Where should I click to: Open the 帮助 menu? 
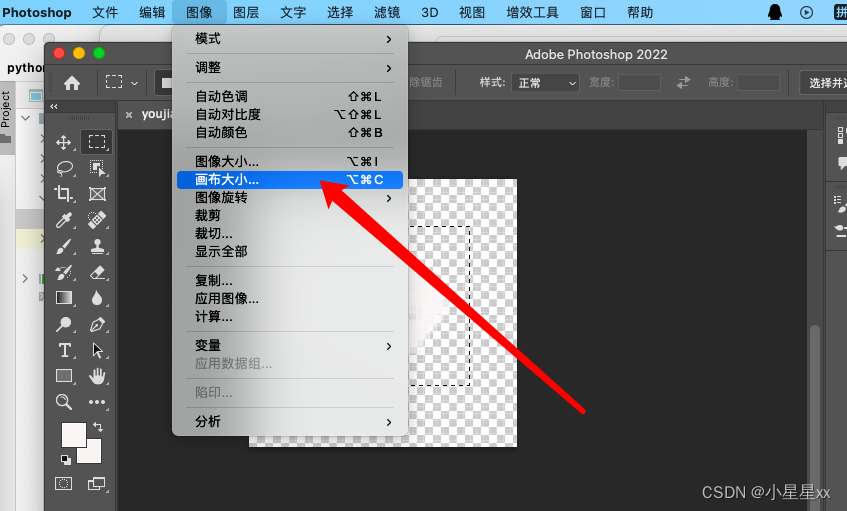pos(640,12)
